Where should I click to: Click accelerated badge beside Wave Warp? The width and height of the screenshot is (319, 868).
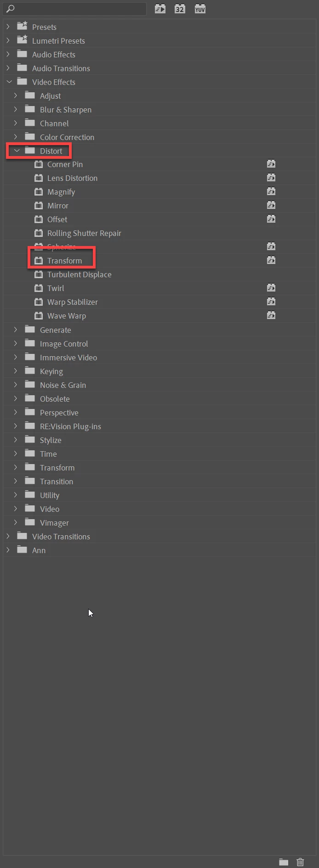click(x=271, y=315)
